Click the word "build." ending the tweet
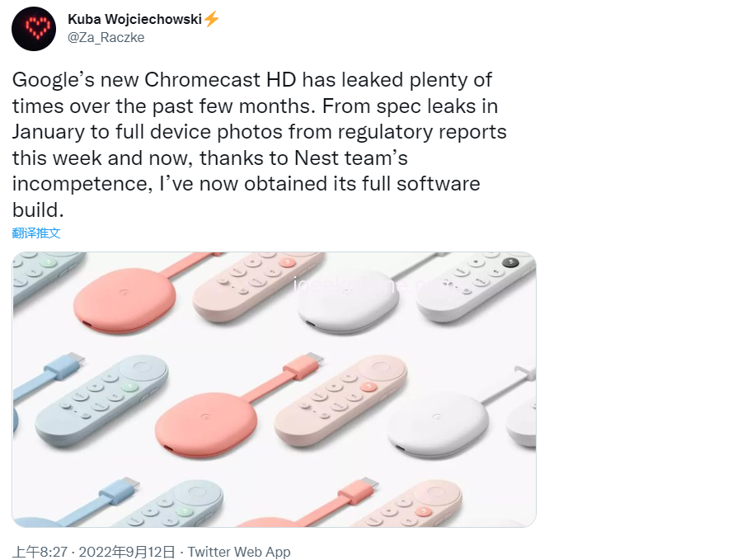Screen dimensions: 737x560 point(38,208)
